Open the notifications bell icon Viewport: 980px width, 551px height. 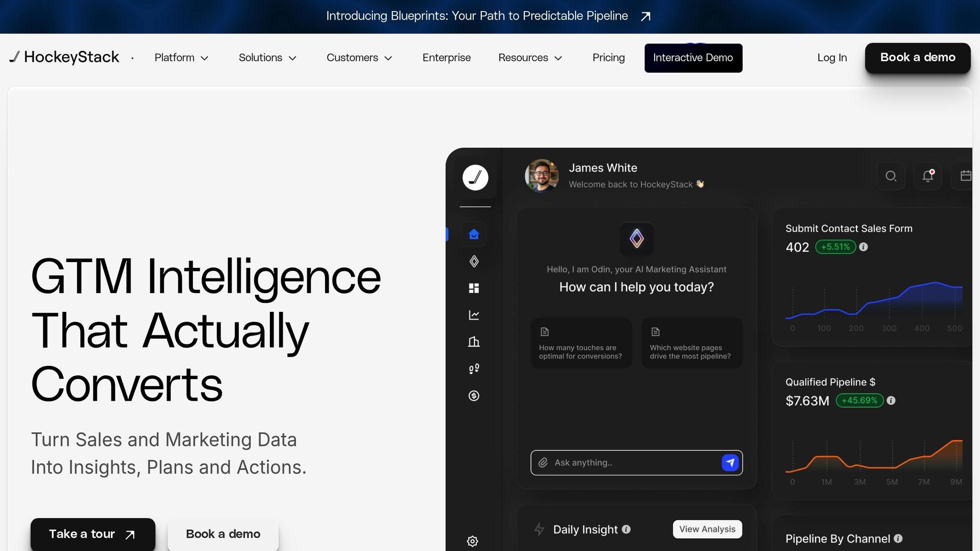[x=928, y=176]
